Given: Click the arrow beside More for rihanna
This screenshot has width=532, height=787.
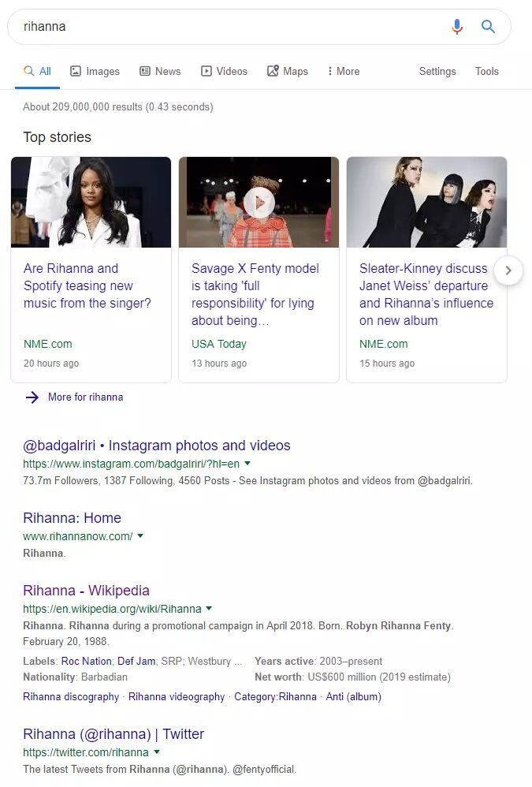Looking at the screenshot, I should (x=32, y=397).
